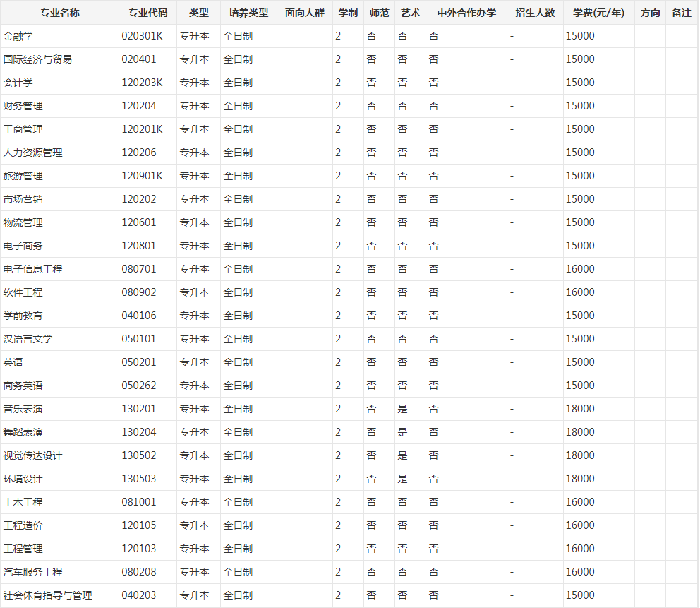Click major code 120206

[x=139, y=153]
